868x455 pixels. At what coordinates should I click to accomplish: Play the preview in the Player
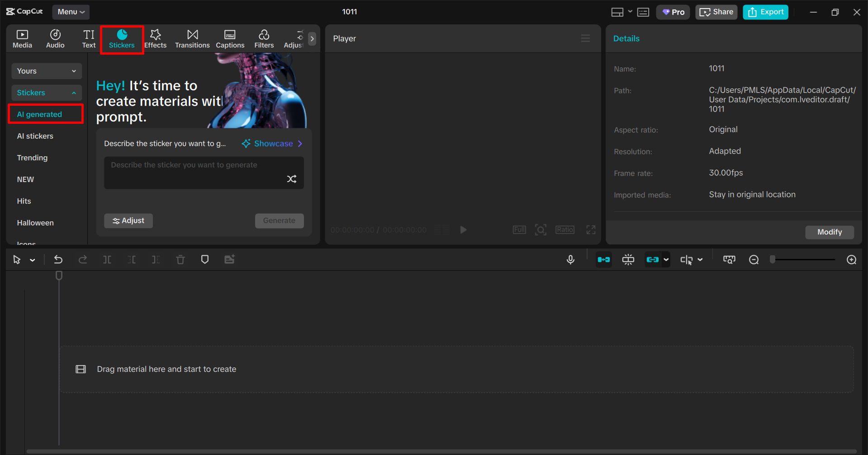463,230
